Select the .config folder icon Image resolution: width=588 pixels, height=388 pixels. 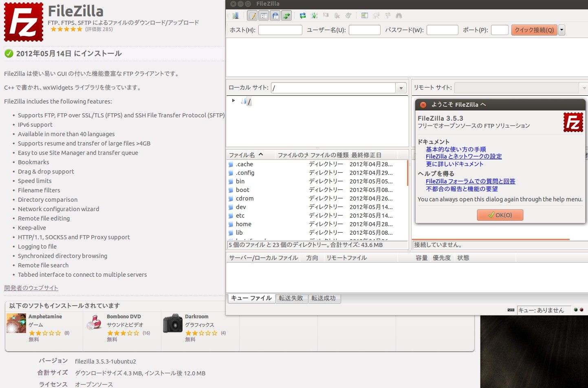231,173
